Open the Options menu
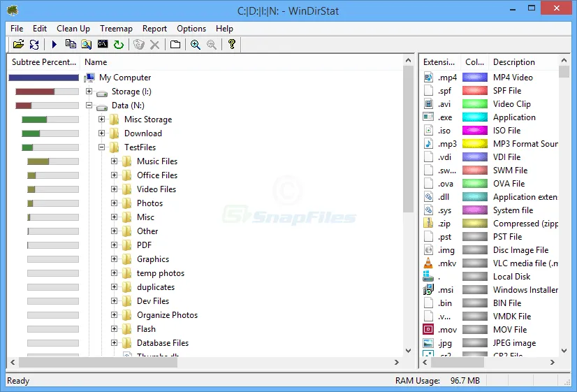The width and height of the screenshot is (577, 392). (x=191, y=29)
